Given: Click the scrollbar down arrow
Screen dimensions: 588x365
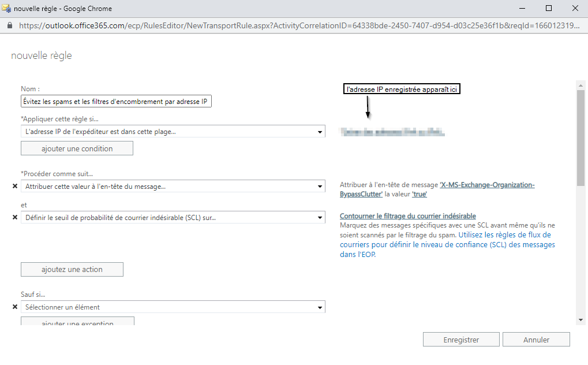Looking at the screenshot, I should click(x=580, y=319).
